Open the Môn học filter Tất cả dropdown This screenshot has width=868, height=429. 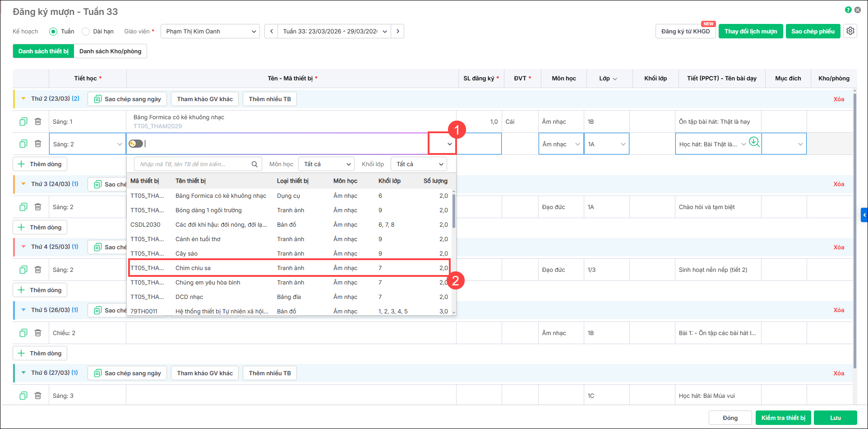pos(327,164)
